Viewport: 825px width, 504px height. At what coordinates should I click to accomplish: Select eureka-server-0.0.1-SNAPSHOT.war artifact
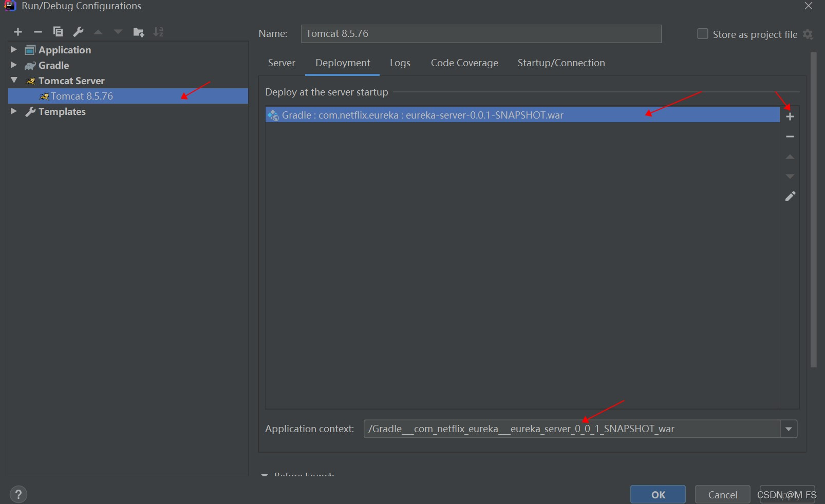pos(522,115)
